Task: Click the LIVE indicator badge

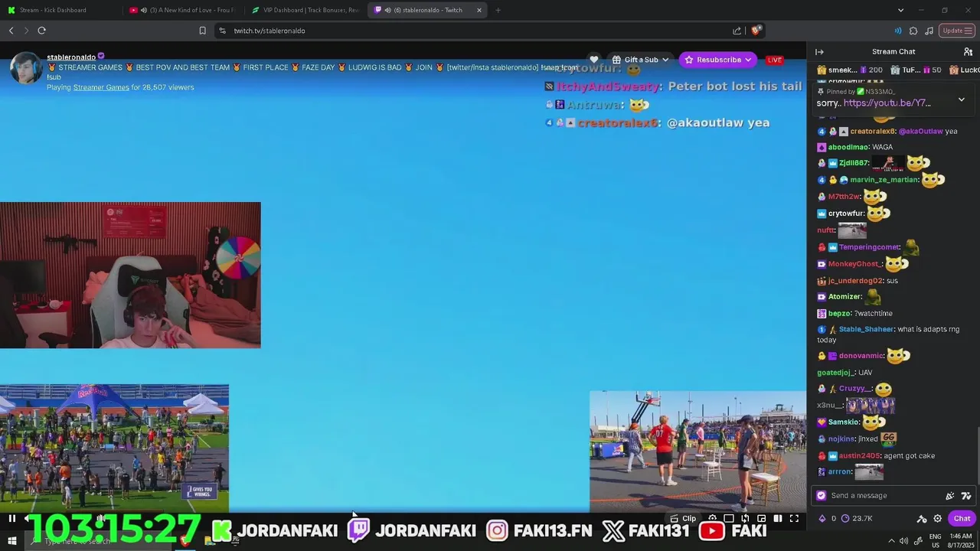Action: [x=775, y=60]
